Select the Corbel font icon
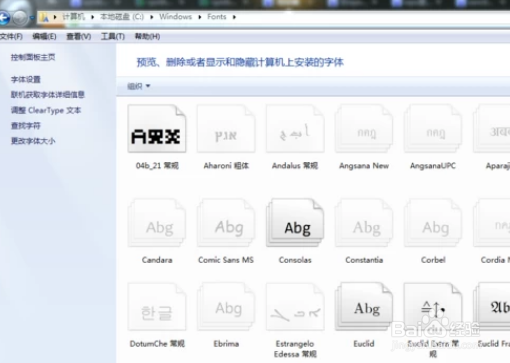510x363 pixels. [433, 223]
